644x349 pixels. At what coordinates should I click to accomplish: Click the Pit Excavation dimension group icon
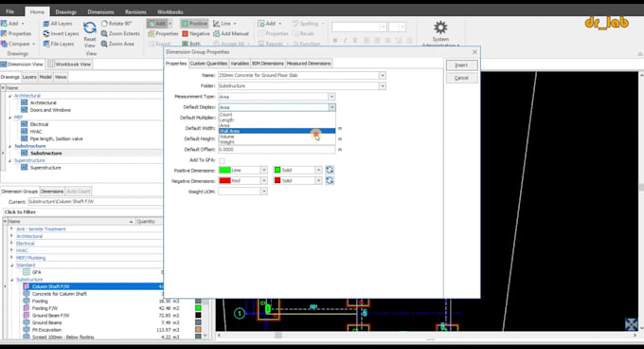27,330
